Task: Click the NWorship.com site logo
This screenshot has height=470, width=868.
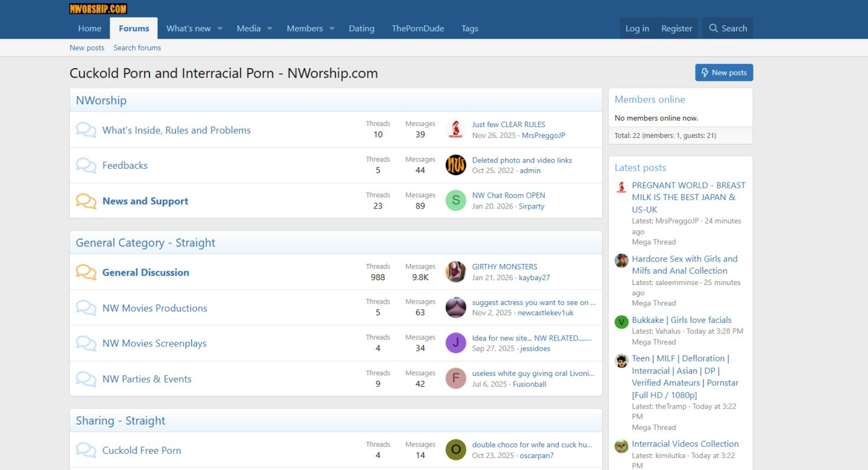Action: coord(98,8)
